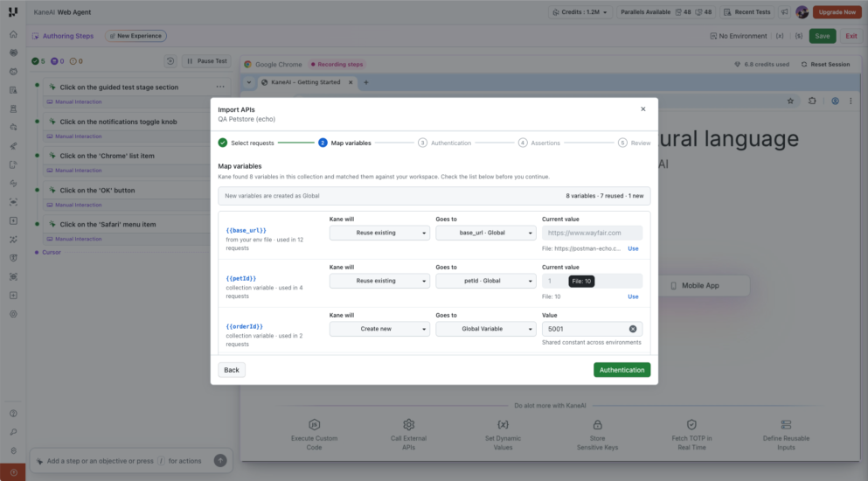Toggle the New Experience switch
Viewport: 868px width, 481px height.
[135, 36]
